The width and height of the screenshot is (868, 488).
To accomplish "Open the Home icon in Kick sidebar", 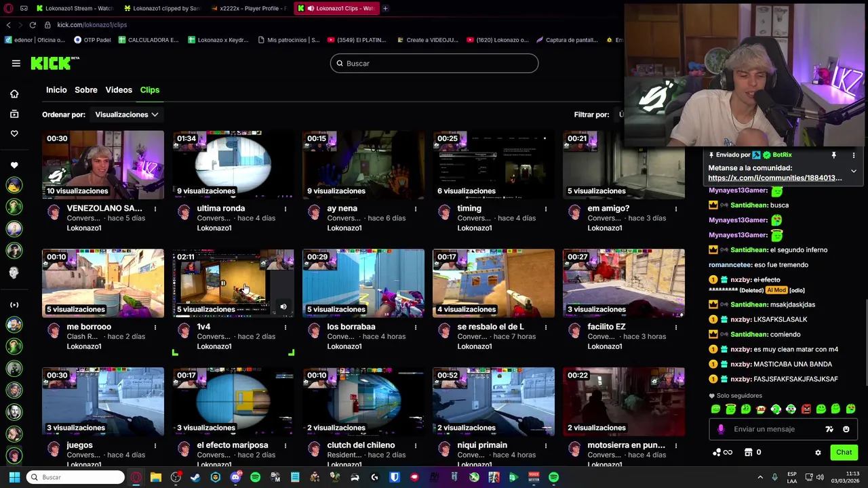I will coord(14,94).
